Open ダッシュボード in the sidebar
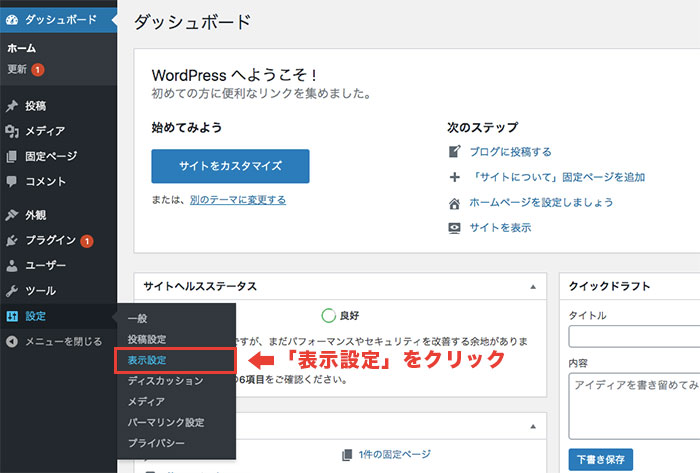 (58, 20)
